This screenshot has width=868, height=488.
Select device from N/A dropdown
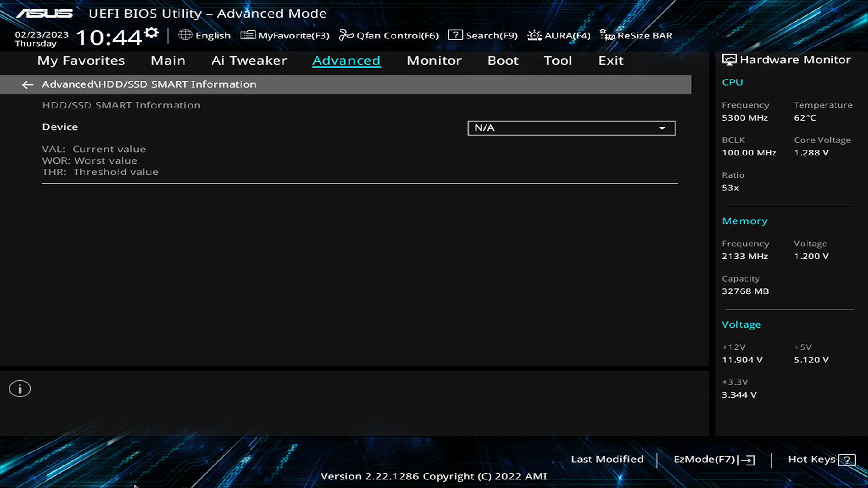(571, 127)
